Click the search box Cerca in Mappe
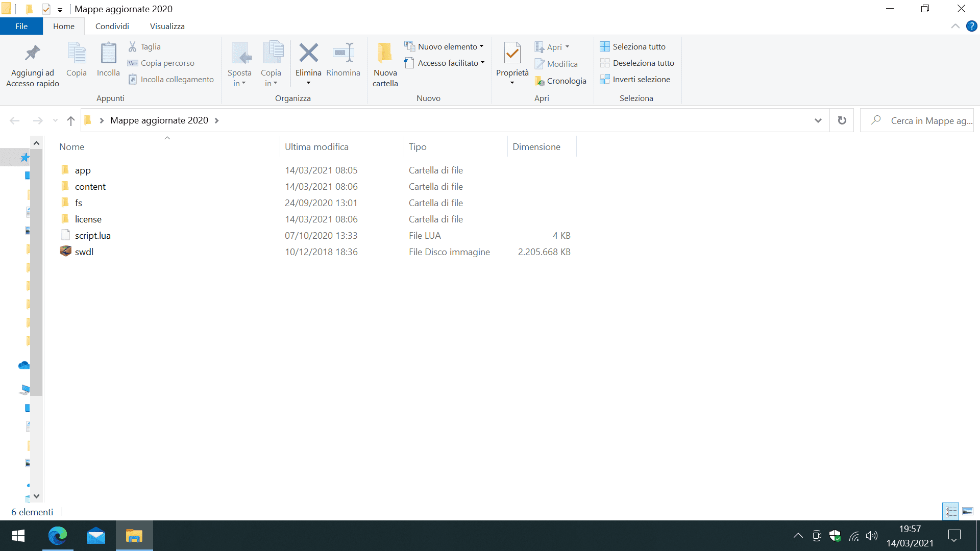This screenshot has width=980, height=551. tap(924, 120)
